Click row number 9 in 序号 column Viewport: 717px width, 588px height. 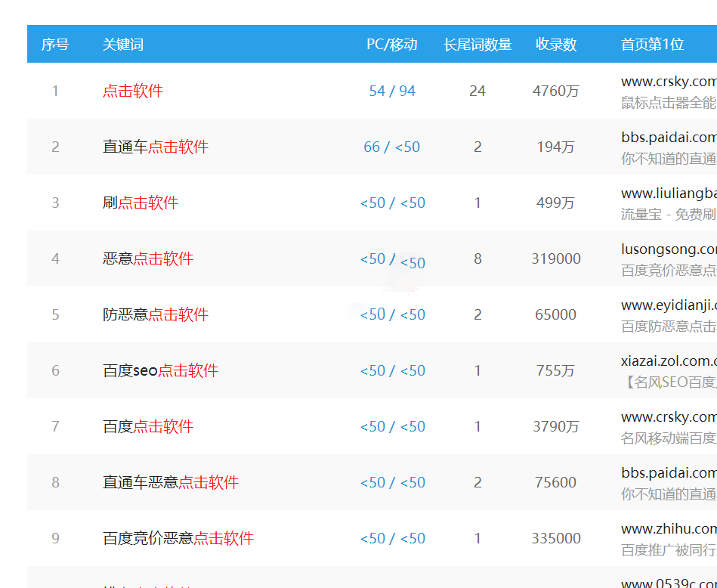pyautogui.click(x=55, y=538)
